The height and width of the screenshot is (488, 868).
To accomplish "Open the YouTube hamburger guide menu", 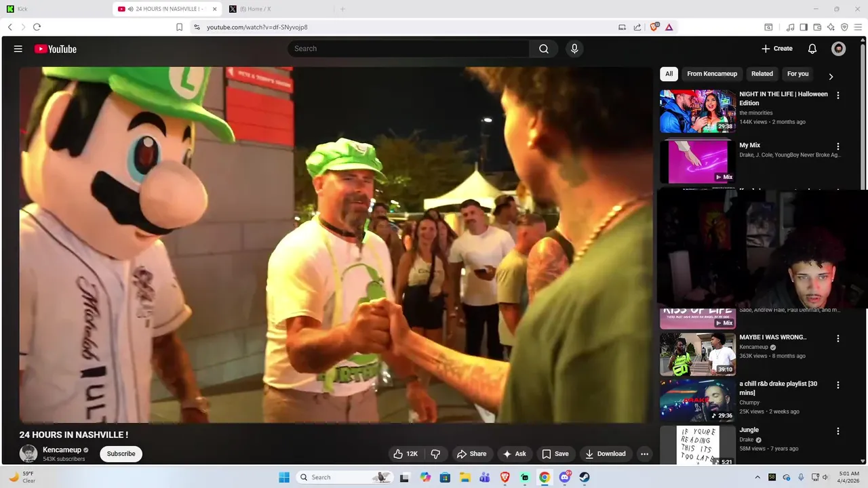I will (18, 49).
